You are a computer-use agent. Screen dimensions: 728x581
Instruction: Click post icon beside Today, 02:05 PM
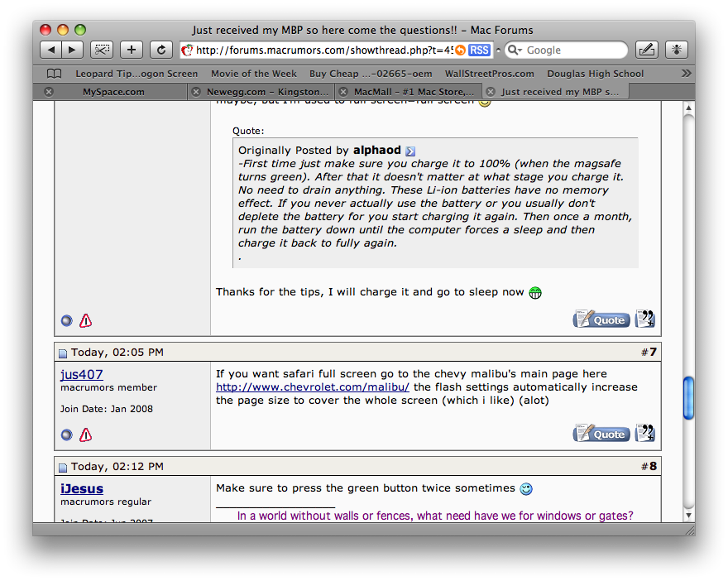63,353
